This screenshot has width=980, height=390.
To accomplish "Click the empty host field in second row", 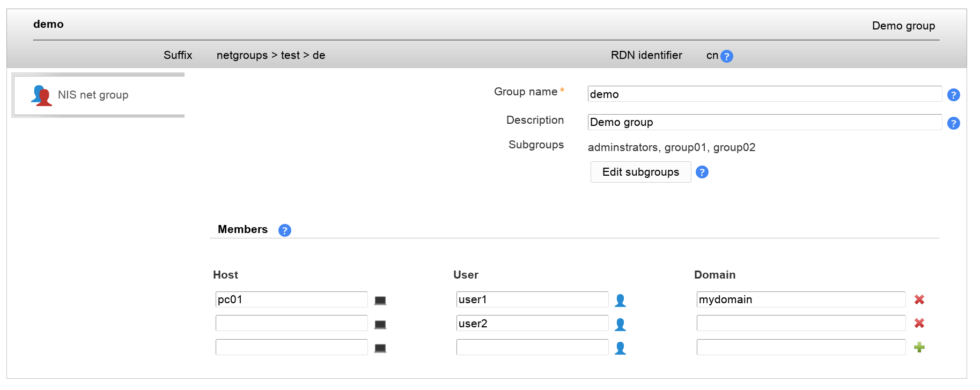I will pyautogui.click(x=291, y=323).
